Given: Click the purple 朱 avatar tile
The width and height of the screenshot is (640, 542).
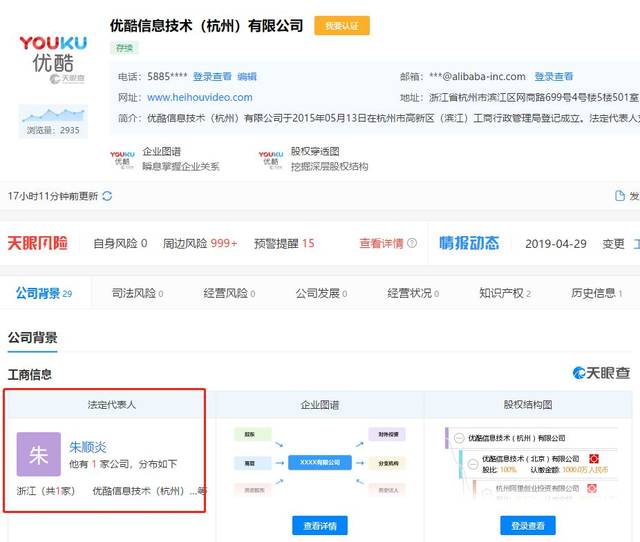Looking at the screenshot, I should point(39,454).
